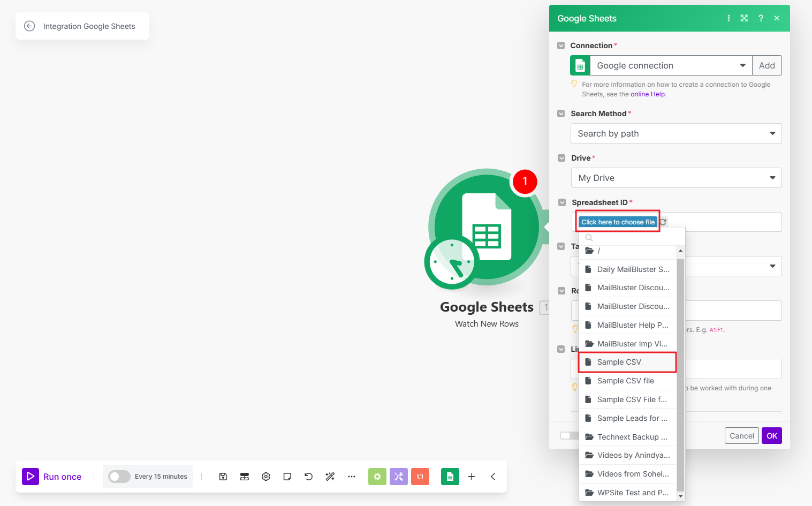Viewport: 812px width, 506px height.
Task: Select Sample CSV from the file list
Action: 619,362
